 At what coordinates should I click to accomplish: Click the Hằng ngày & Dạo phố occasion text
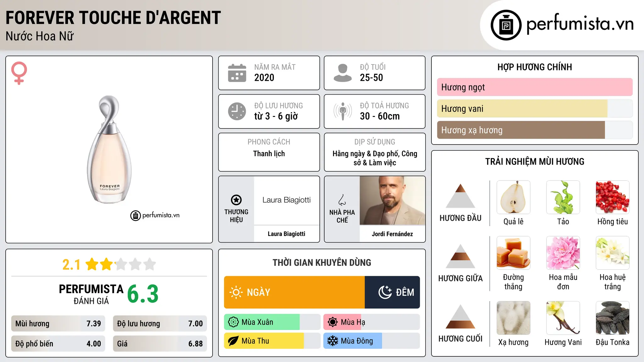(x=375, y=158)
